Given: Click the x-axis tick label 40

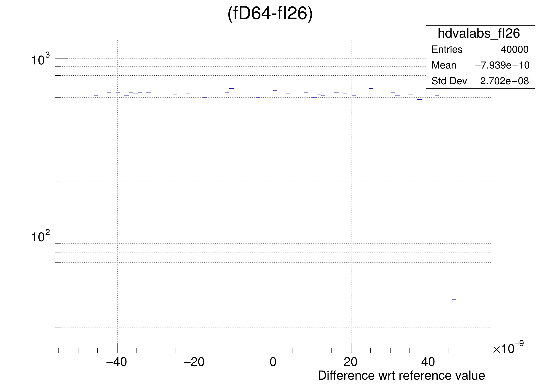Looking at the screenshot, I should pos(428,362).
